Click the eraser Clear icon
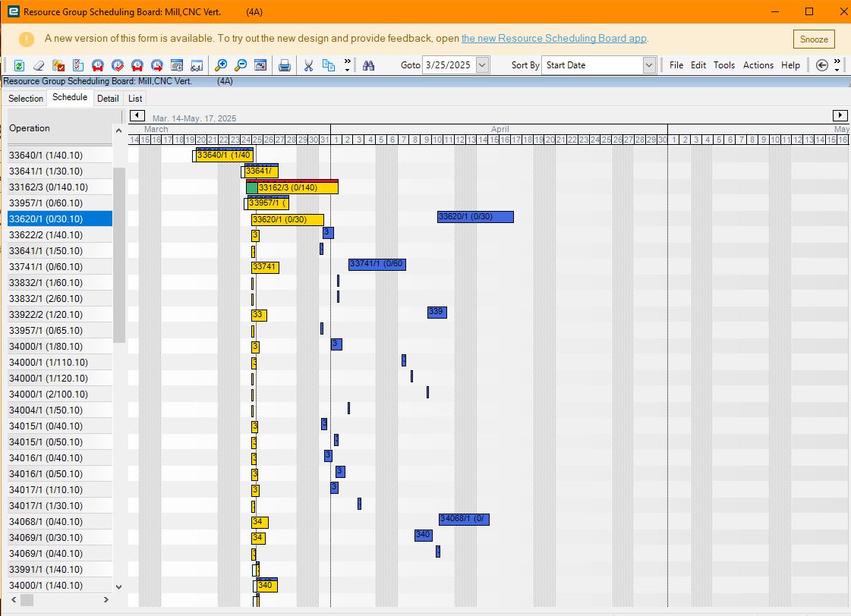Viewport: 851px width, 616px height. pos(39,65)
